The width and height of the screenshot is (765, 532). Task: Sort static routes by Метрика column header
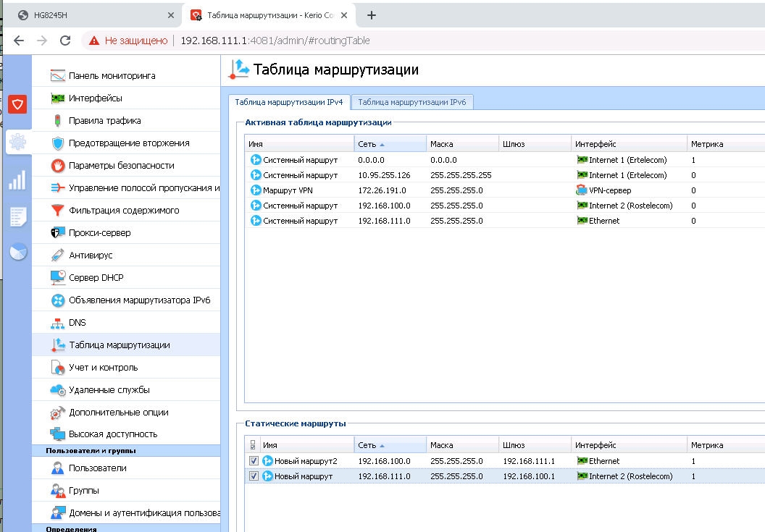(x=726, y=444)
